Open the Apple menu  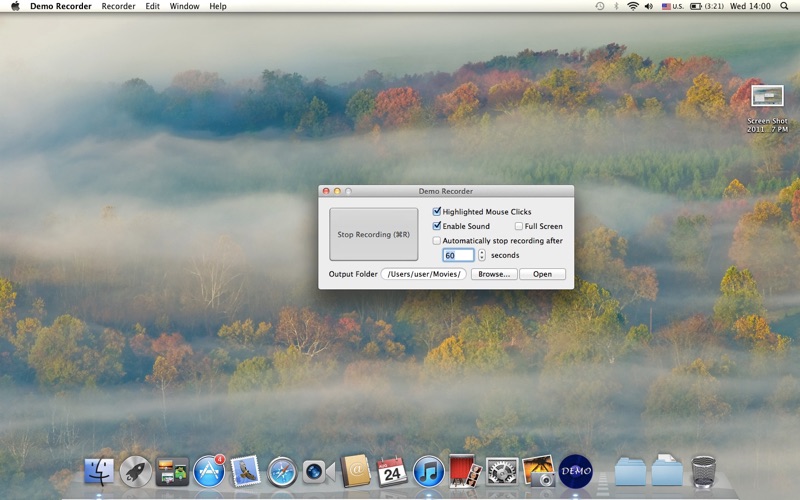coord(15,6)
